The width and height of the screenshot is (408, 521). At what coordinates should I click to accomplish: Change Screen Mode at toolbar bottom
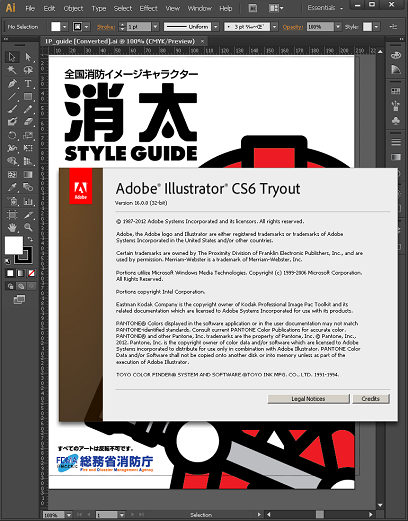click(x=19, y=300)
